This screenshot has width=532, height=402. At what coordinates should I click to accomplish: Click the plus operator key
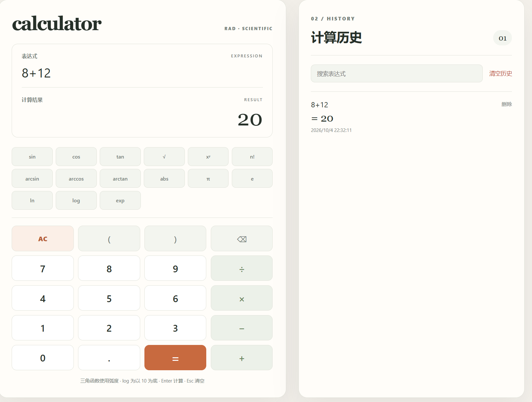[242, 358]
